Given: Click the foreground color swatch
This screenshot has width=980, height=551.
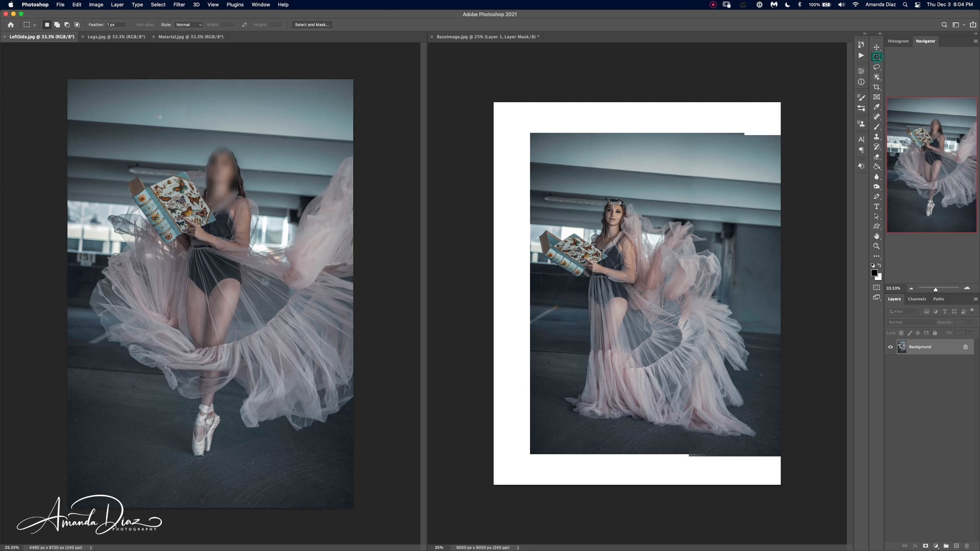Looking at the screenshot, I should click(874, 273).
